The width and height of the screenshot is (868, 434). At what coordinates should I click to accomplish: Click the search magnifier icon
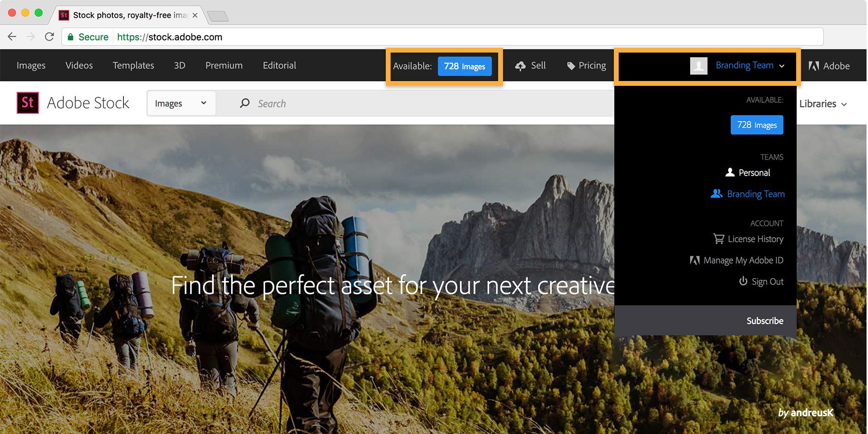coord(244,103)
